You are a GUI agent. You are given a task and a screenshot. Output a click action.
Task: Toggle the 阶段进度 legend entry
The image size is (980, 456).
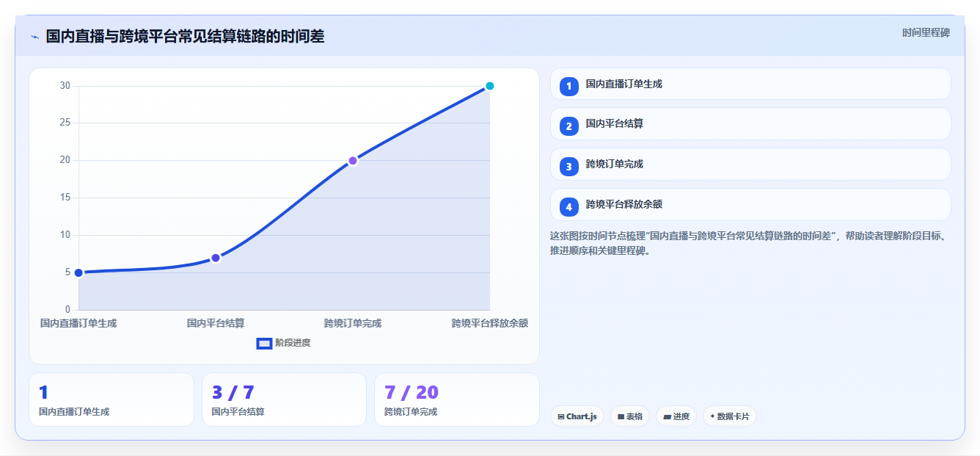tap(284, 343)
